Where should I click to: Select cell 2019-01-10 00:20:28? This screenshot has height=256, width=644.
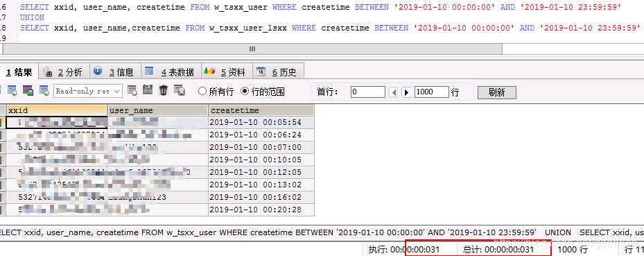pos(261,210)
